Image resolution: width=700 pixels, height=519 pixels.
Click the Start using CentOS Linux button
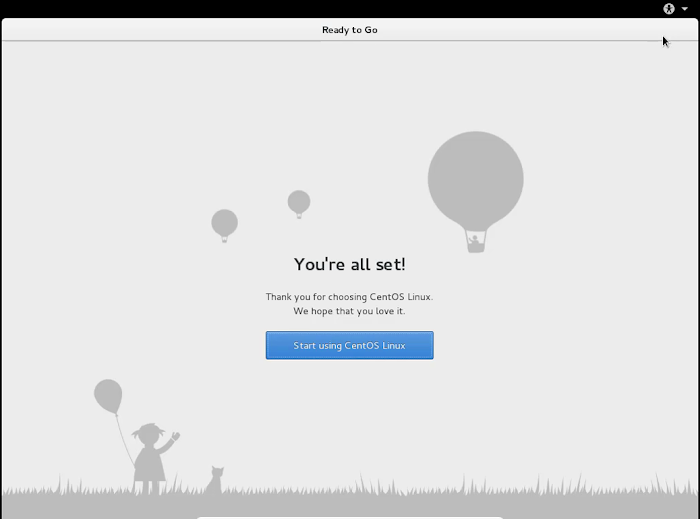pos(350,345)
